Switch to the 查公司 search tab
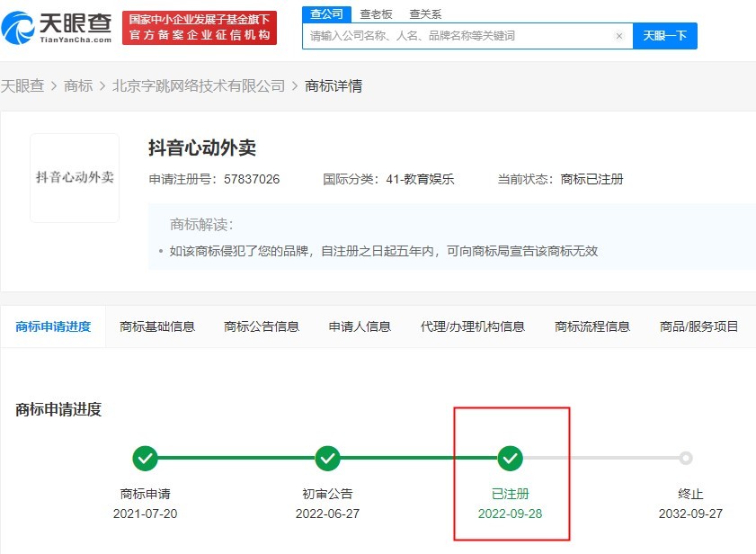Viewport: 756px width, 554px height. click(326, 14)
